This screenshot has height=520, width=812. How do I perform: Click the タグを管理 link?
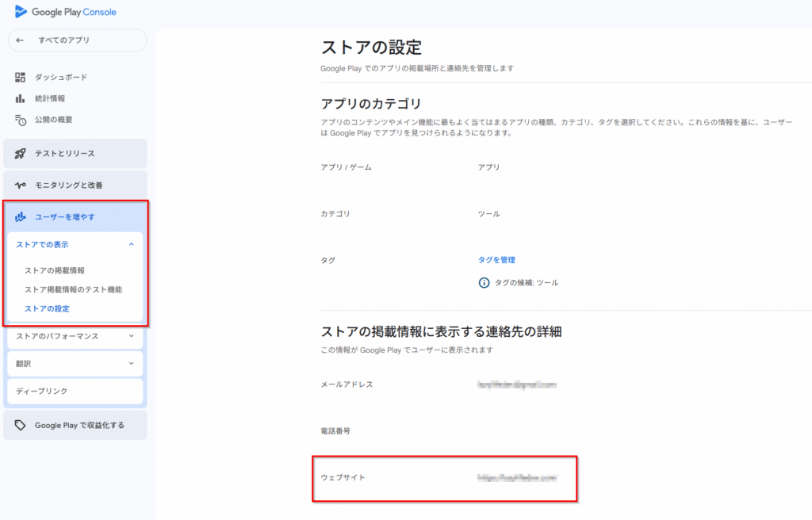(x=496, y=259)
